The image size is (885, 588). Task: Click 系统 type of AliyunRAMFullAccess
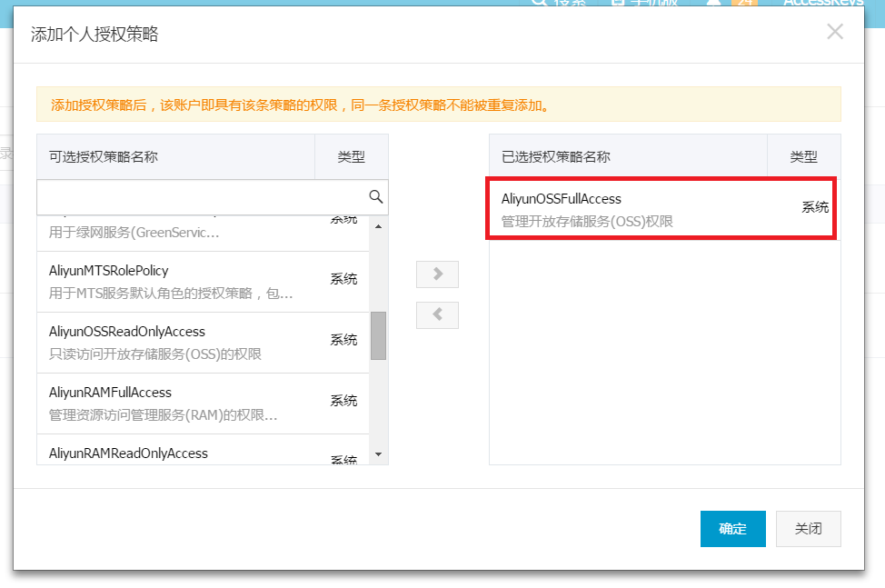(x=343, y=401)
